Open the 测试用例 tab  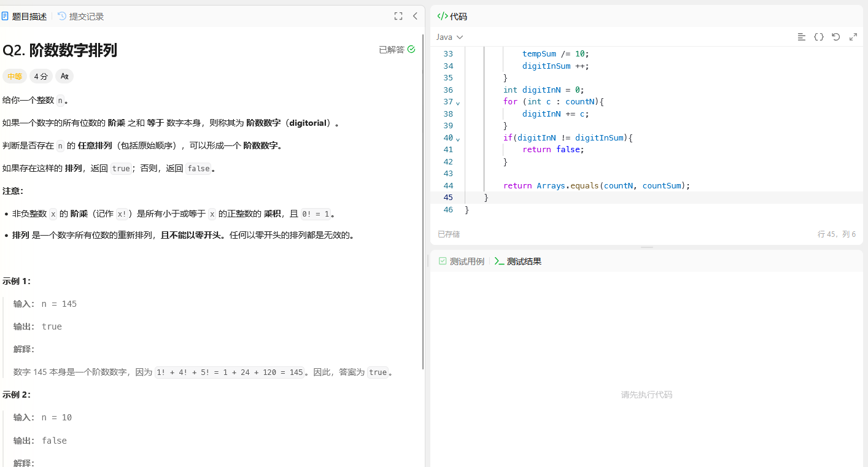coord(461,261)
